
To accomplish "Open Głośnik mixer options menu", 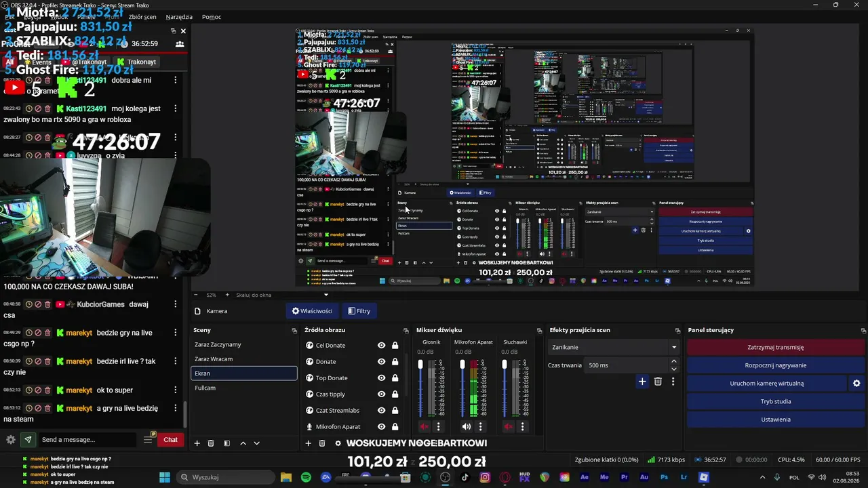I will [438, 427].
